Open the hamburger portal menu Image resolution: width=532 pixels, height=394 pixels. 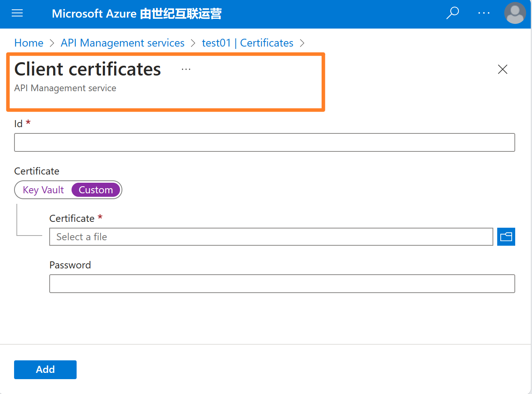click(x=17, y=14)
